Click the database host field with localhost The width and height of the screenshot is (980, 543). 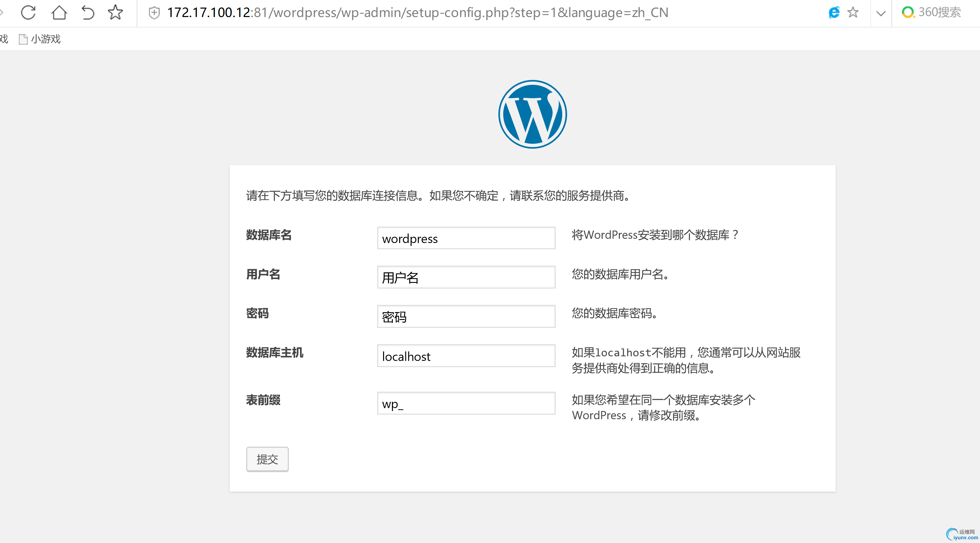click(466, 356)
